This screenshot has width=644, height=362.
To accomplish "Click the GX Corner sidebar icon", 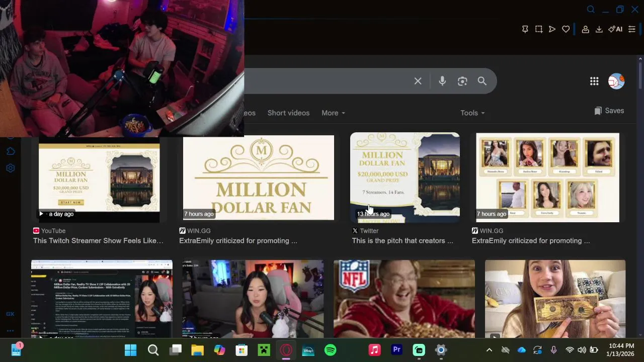I will pos(10,314).
